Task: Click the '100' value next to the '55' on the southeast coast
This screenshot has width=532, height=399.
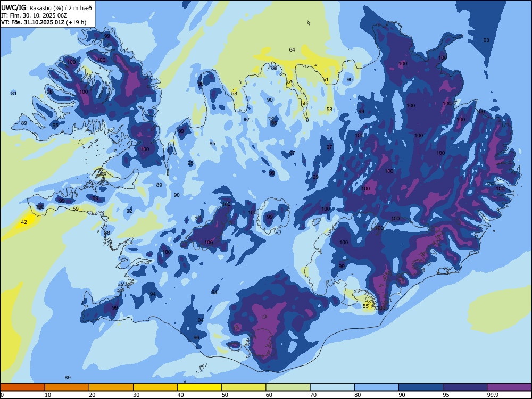Action: (x=381, y=308)
